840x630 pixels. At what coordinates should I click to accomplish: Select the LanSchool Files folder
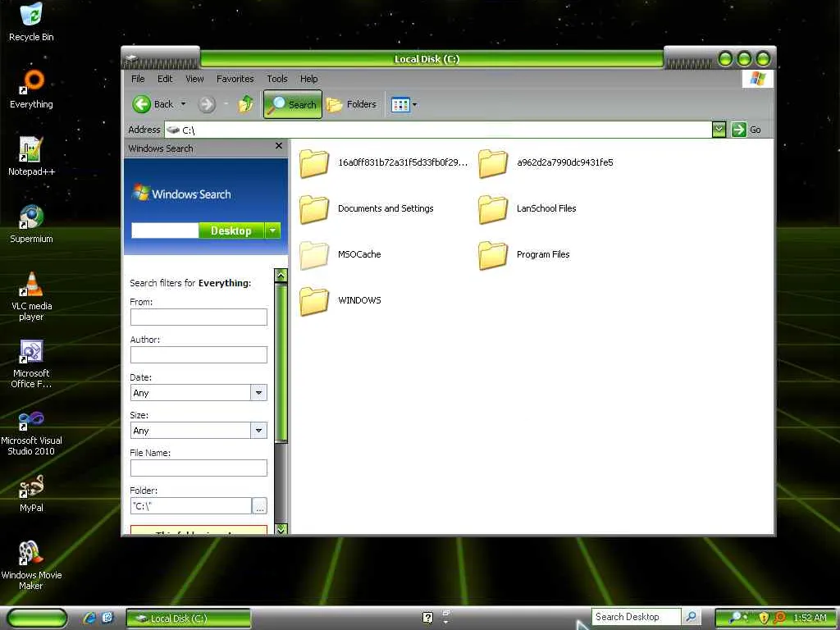(527, 208)
